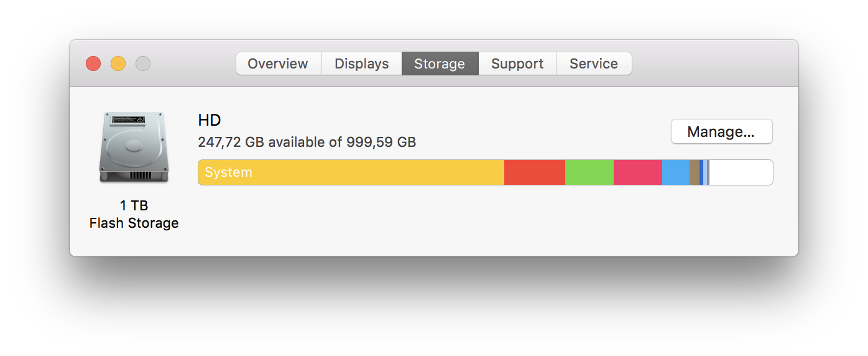Minimize the window with the yellow button
The width and height of the screenshot is (868, 356).
pos(118,63)
